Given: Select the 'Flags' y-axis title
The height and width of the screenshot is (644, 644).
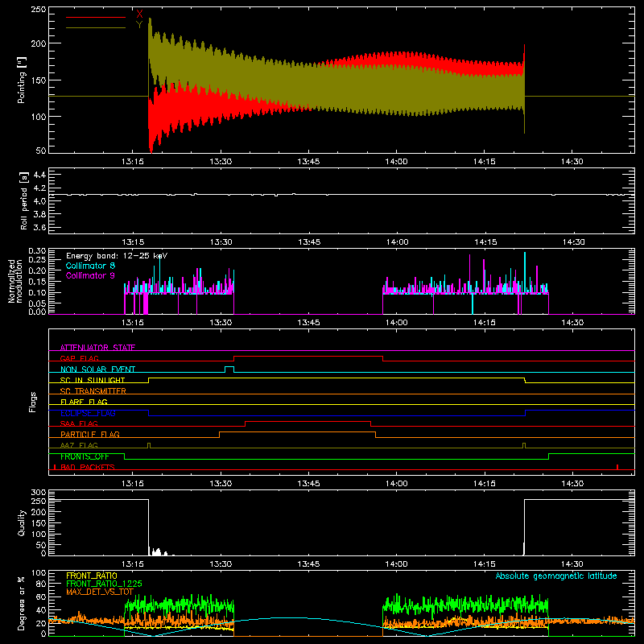Looking at the screenshot, I should tap(32, 402).
